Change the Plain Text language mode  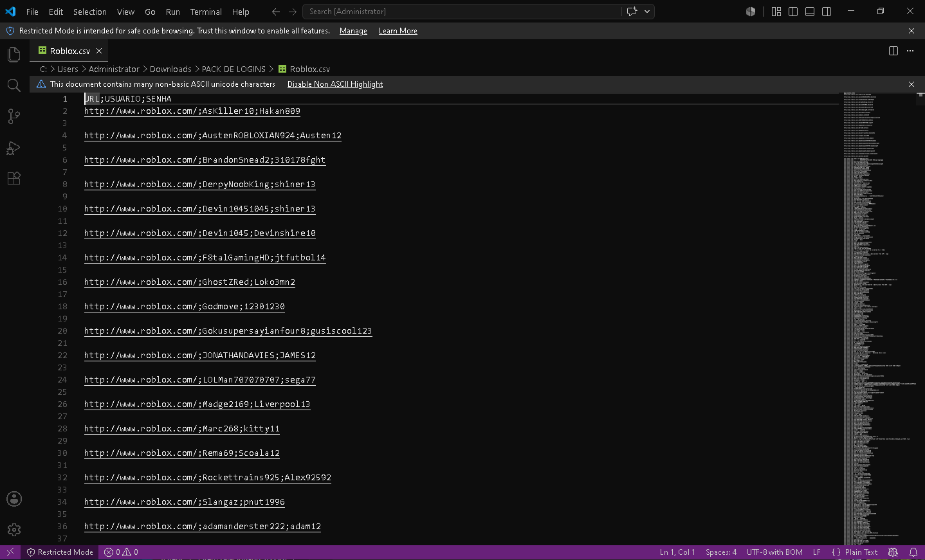click(x=861, y=552)
